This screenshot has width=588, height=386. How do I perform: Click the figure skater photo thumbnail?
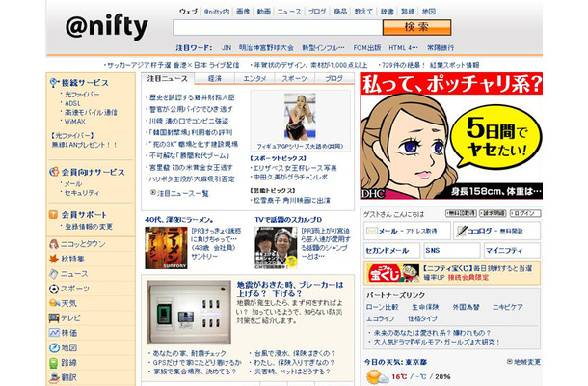pos(300,117)
